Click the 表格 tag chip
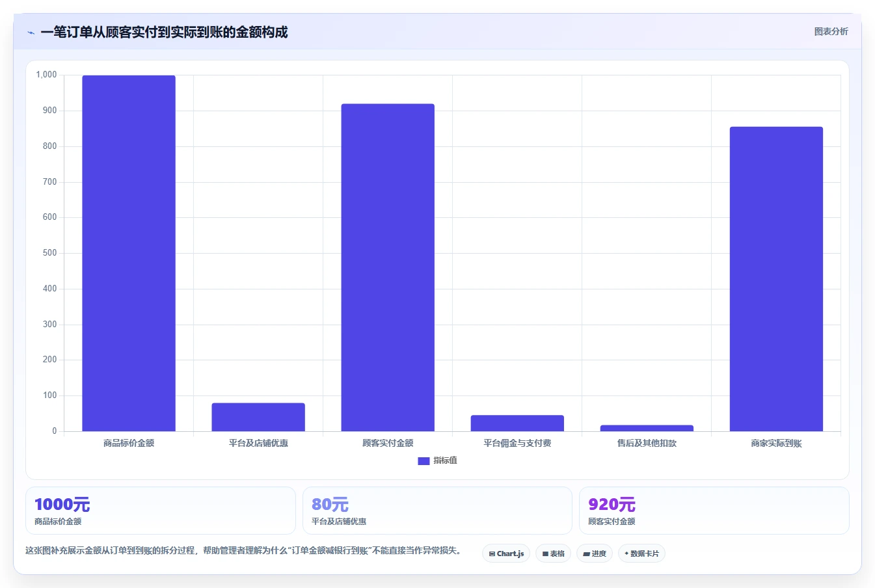Screen dimensions: 875x588 553,554
